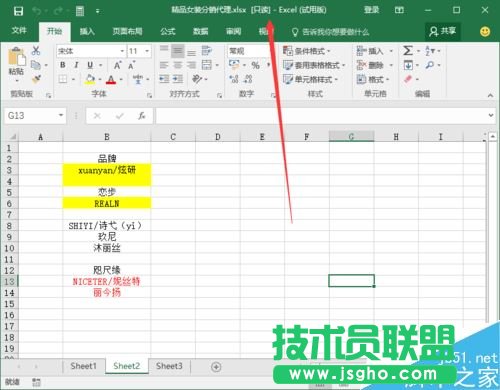Click the Increase Decimal icon
The height and width of the screenshot is (390, 500).
[234, 79]
